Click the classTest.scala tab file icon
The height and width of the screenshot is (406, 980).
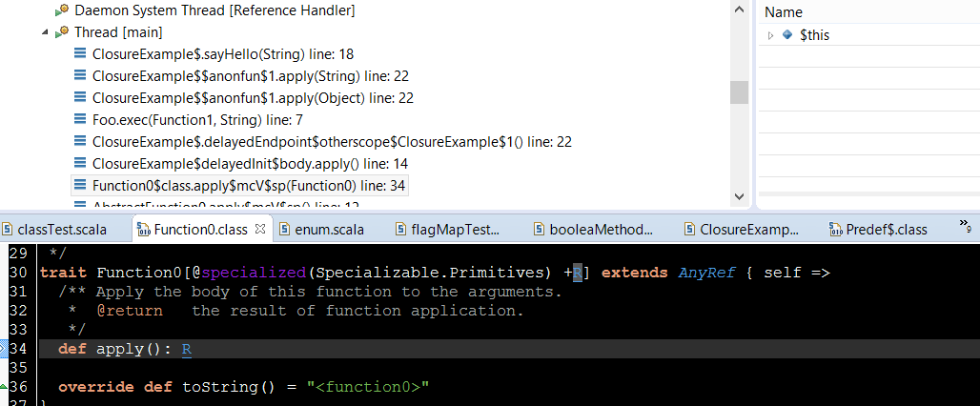[7, 230]
